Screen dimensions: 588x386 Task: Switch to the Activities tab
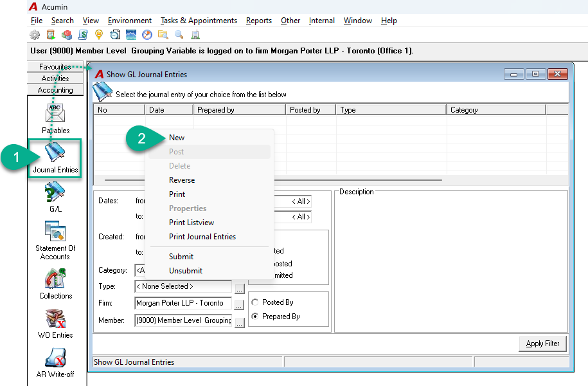click(55, 78)
